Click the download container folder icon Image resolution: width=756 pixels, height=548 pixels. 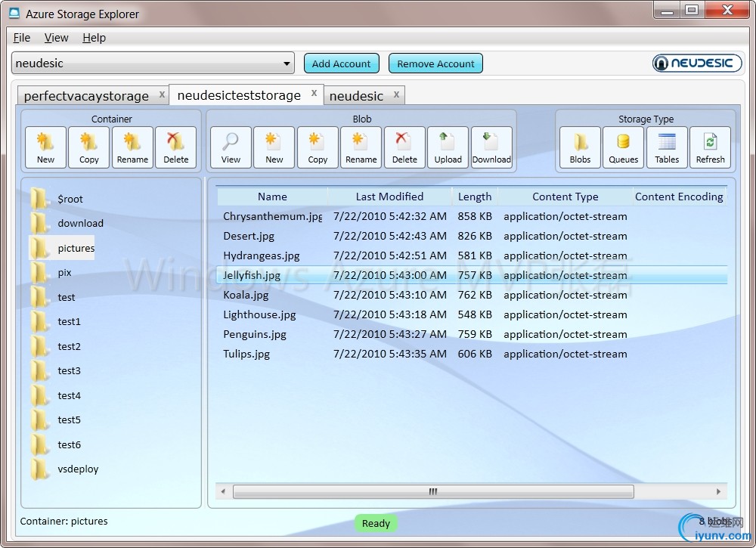coord(39,223)
